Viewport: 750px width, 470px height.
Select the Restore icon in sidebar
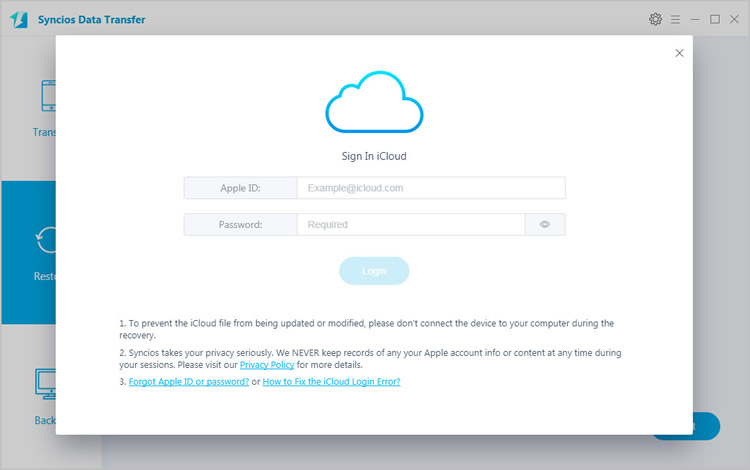pyautogui.click(x=46, y=240)
